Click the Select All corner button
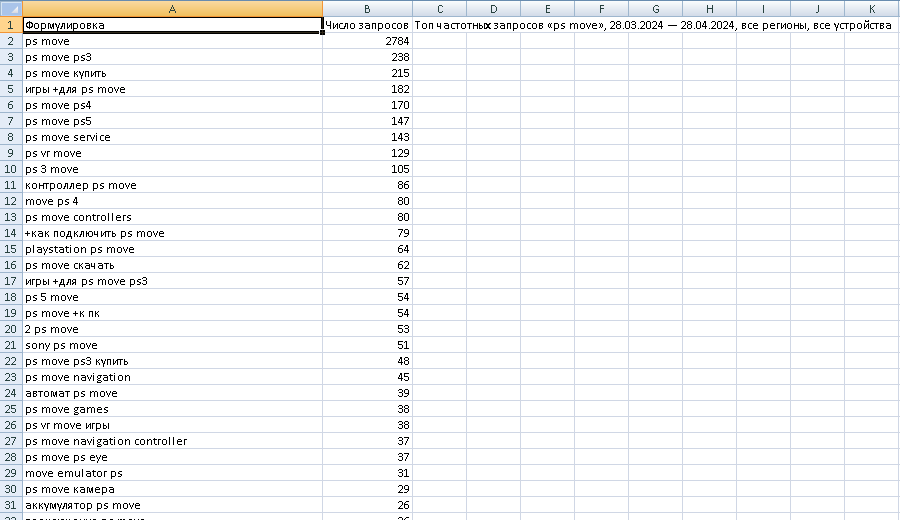The width and height of the screenshot is (900, 520). point(11,9)
